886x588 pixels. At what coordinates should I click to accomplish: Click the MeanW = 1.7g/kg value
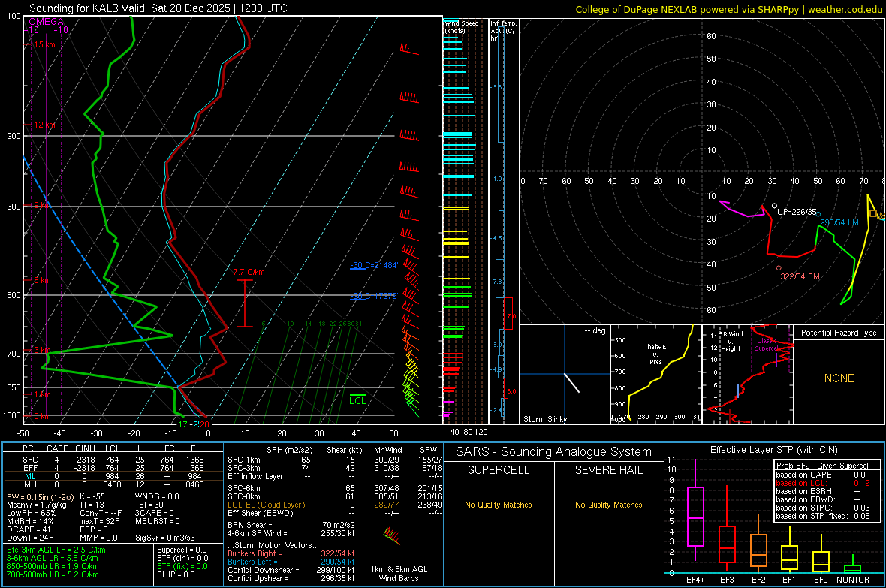[x=37, y=505]
